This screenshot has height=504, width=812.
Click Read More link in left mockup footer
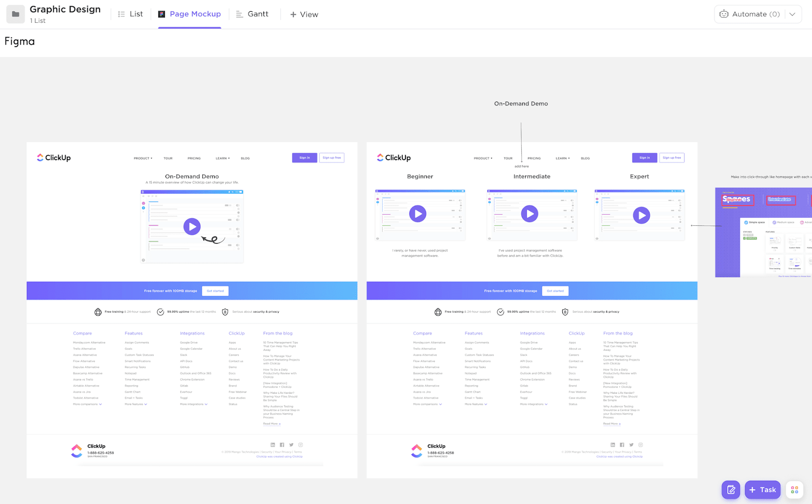[272, 424]
